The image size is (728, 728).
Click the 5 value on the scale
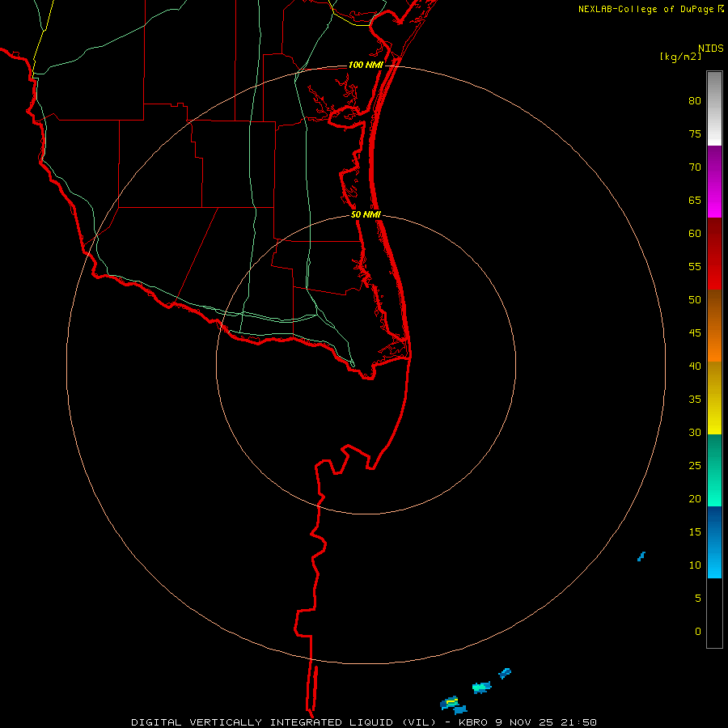pyautogui.click(x=698, y=599)
